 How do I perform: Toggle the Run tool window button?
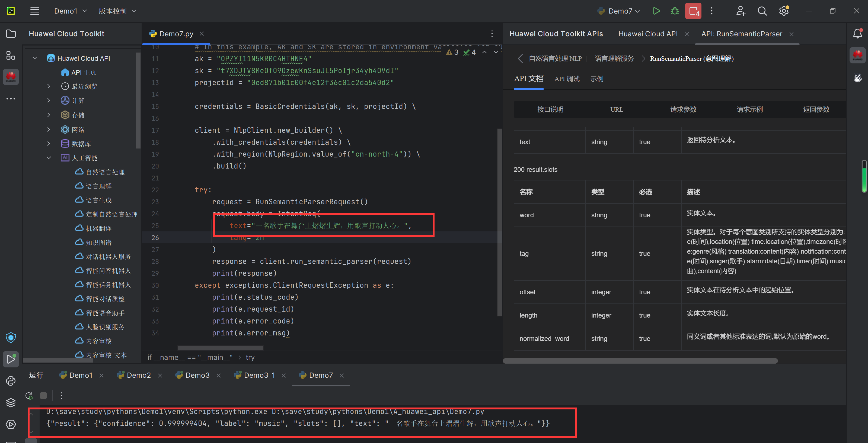coord(11,359)
